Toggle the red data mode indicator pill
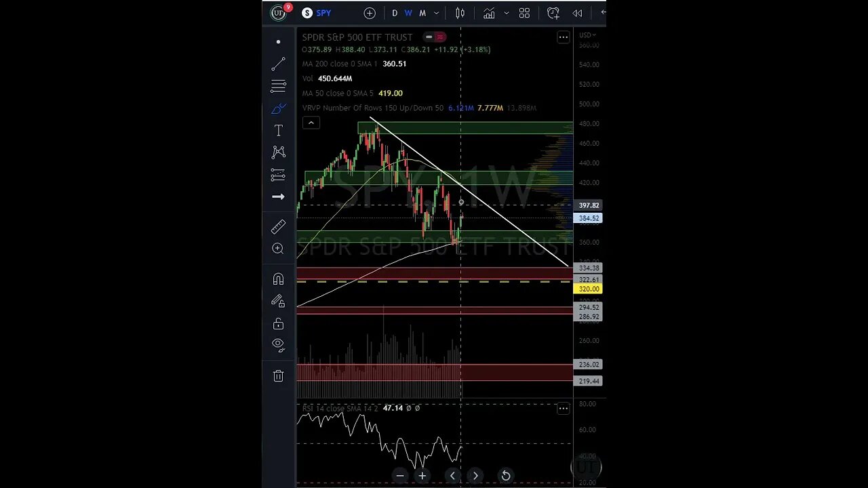The image size is (868, 488). pyautogui.click(x=440, y=37)
